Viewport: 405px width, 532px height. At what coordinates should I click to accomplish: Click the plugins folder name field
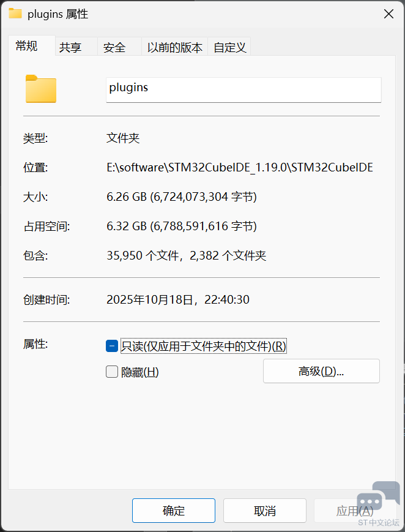(243, 90)
